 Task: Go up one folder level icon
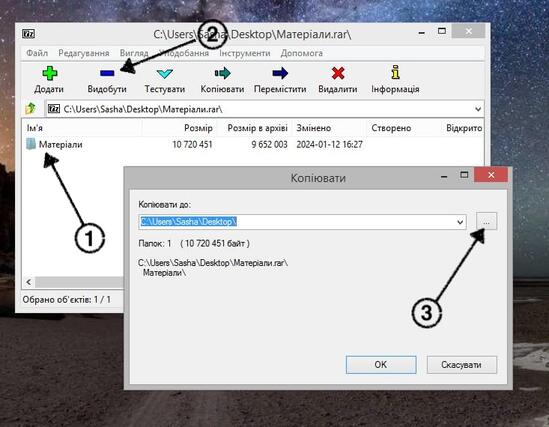click(x=30, y=108)
